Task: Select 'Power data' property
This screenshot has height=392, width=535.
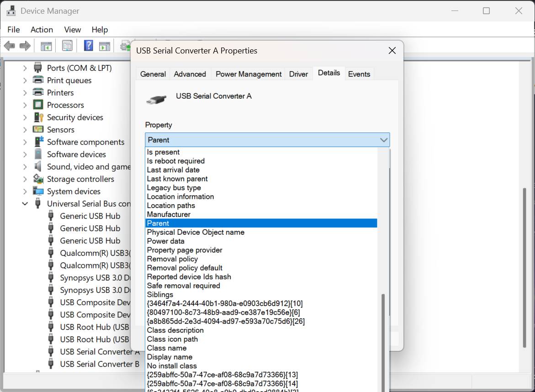Action: point(261,241)
